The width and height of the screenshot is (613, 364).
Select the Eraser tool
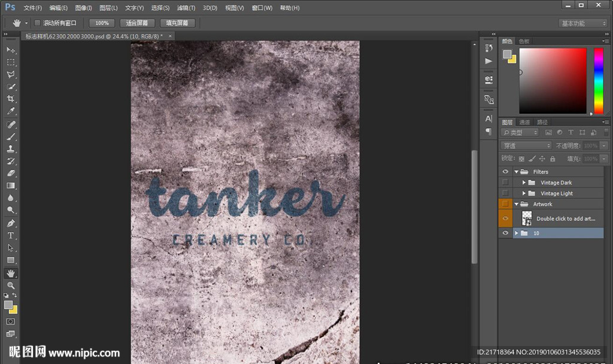(x=11, y=173)
